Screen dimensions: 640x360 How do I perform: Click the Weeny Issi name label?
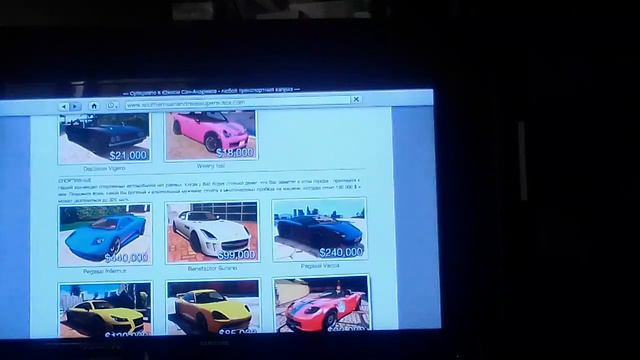point(211,166)
